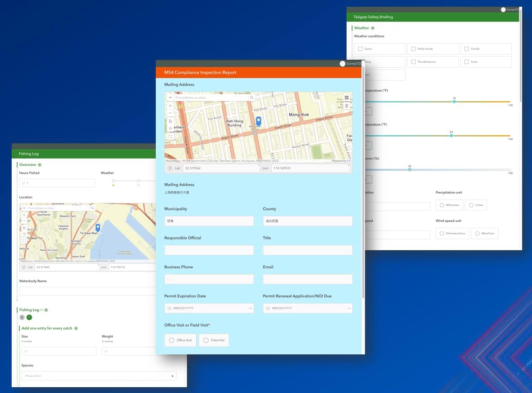The width and height of the screenshot is (532, 393).
Task: Collapse the Overview group in Fishing Log
Action: point(40,164)
